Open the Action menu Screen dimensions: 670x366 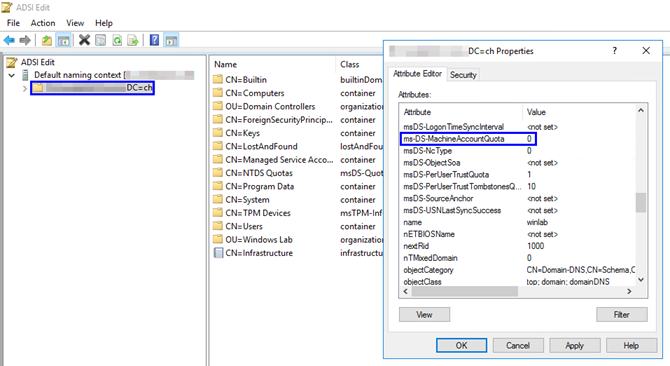(x=43, y=23)
